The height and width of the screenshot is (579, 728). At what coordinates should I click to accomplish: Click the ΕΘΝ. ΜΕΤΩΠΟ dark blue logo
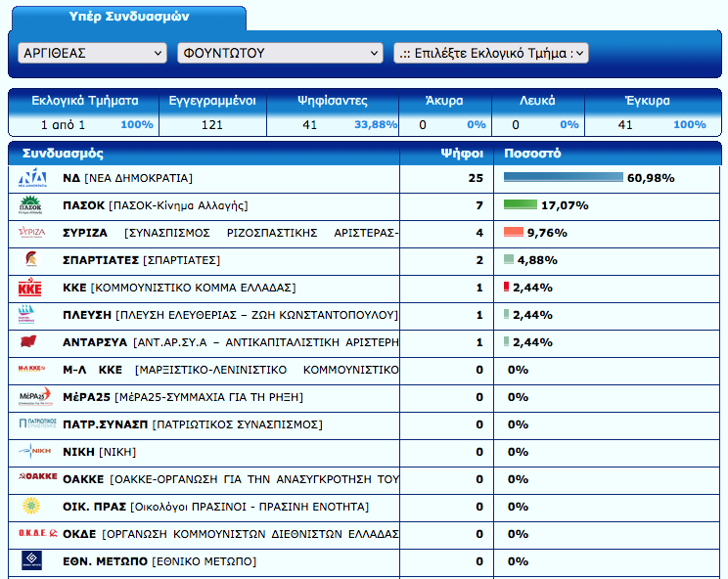tap(32, 561)
